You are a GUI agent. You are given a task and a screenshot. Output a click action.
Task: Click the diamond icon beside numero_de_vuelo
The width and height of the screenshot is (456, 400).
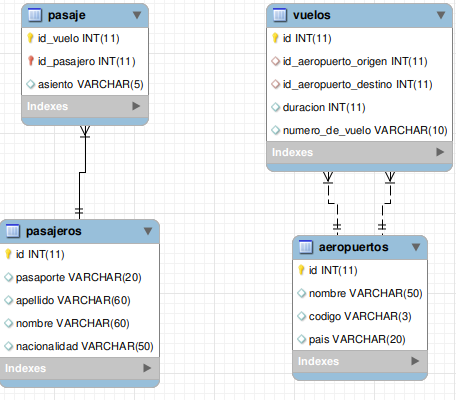(275, 130)
